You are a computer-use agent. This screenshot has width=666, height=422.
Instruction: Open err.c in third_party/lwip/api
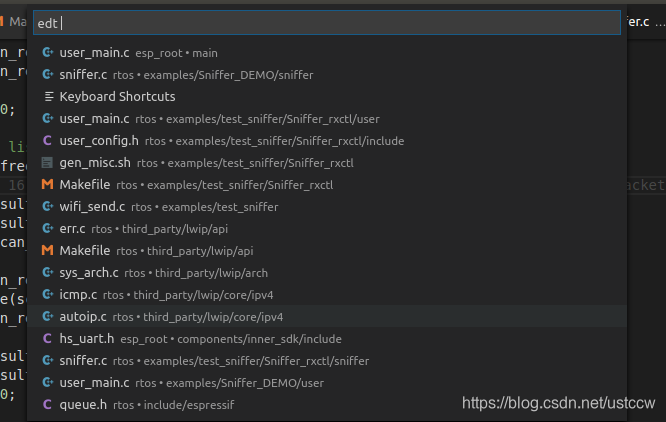(327, 229)
